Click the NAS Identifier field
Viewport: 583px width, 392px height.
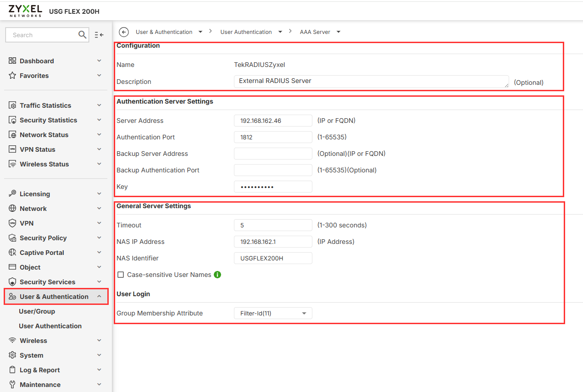(273, 258)
